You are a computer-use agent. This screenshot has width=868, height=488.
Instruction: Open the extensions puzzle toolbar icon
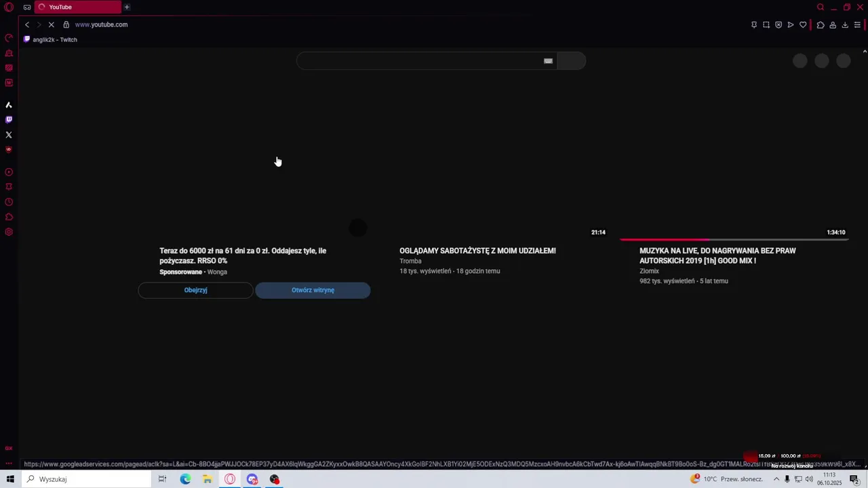pos(821,24)
